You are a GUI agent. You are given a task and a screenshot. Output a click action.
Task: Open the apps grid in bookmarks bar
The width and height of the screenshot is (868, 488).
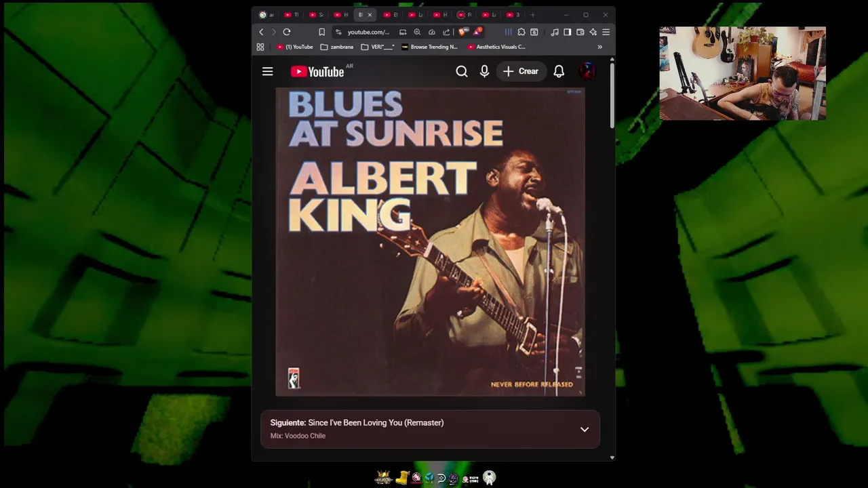tap(260, 47)
